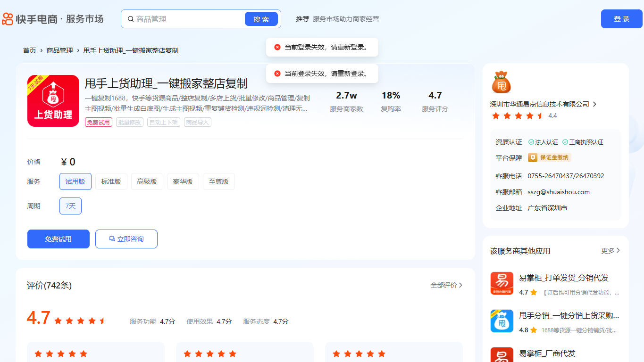Click the 服务市场助力商家经营 recommendation text
This screenshot has width=644, height=362.
[x=346, y=19]
